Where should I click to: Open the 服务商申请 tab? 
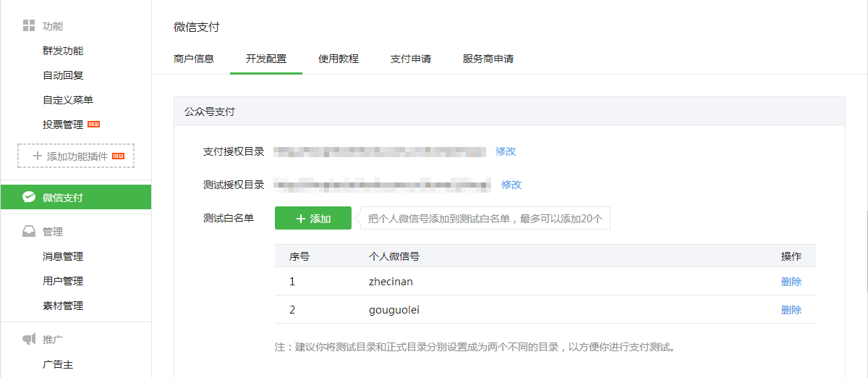point(488,59)
